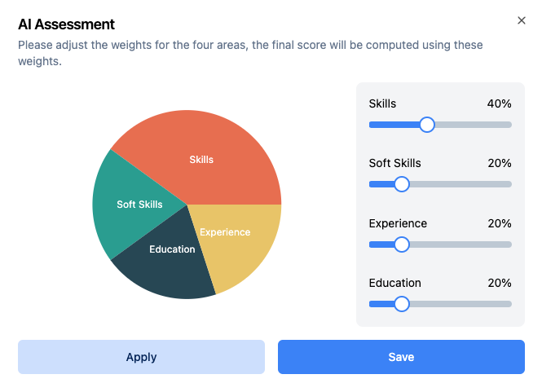Click the gray unfilled Experience slider track
Image resolution: width=542 pixels, height=392 pixels.
(x=460, y=244)
